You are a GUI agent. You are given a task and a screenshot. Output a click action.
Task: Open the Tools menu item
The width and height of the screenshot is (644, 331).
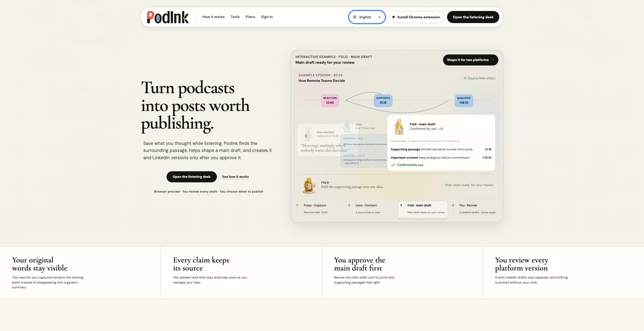pos(235,17)
